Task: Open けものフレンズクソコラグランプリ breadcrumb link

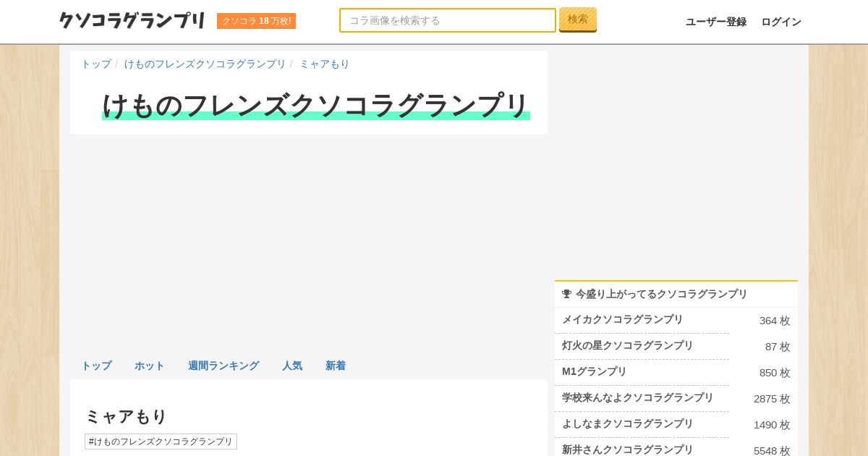Action: tap(205, 64)
